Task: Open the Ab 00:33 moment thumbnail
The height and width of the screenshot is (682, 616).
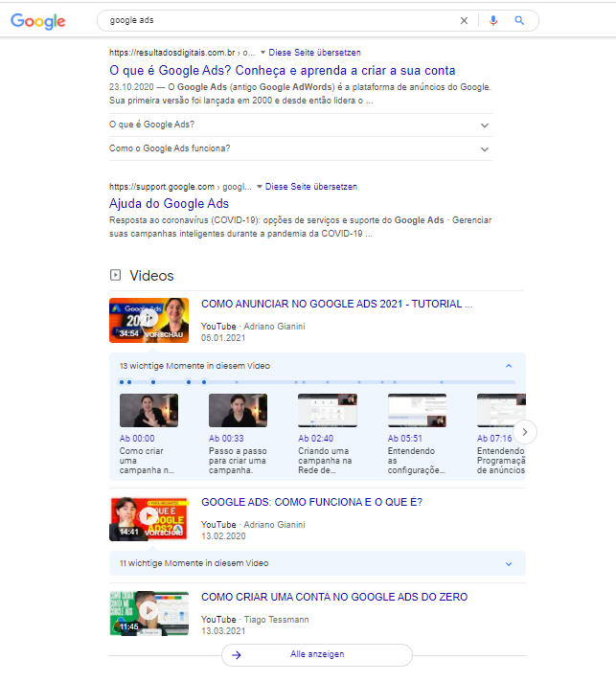Action: click(x=238, y=410)
